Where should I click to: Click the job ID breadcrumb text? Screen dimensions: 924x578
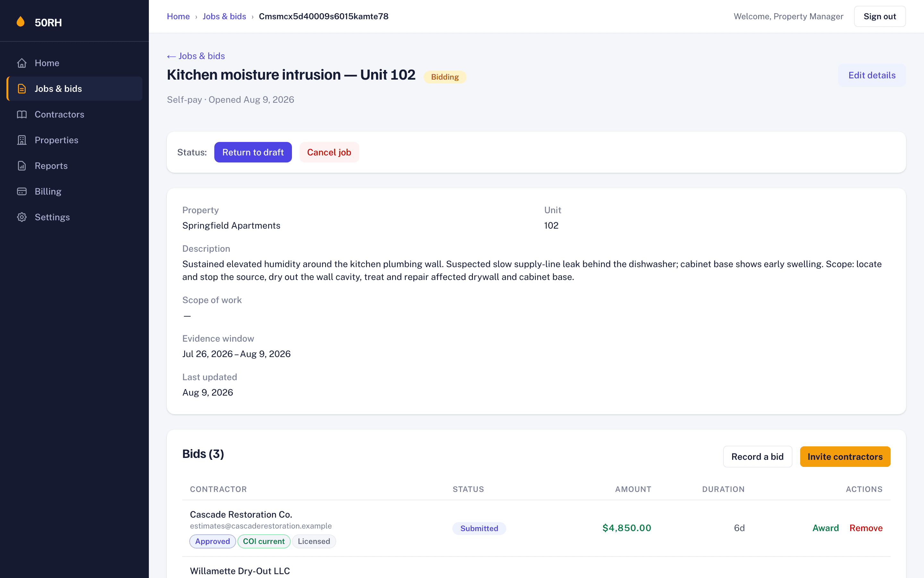point(323,16)
